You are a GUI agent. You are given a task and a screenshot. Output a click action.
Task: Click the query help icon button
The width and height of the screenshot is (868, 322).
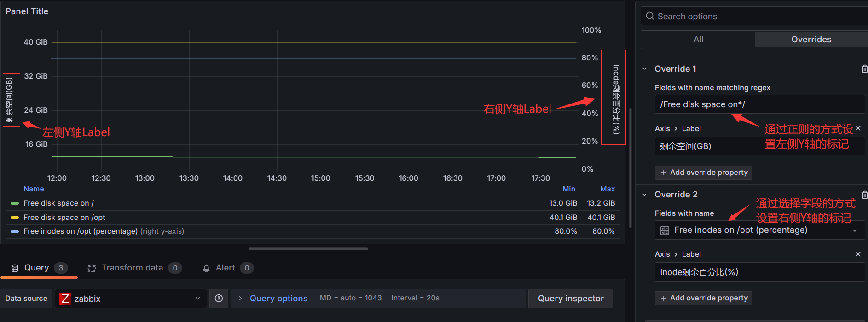219,299
